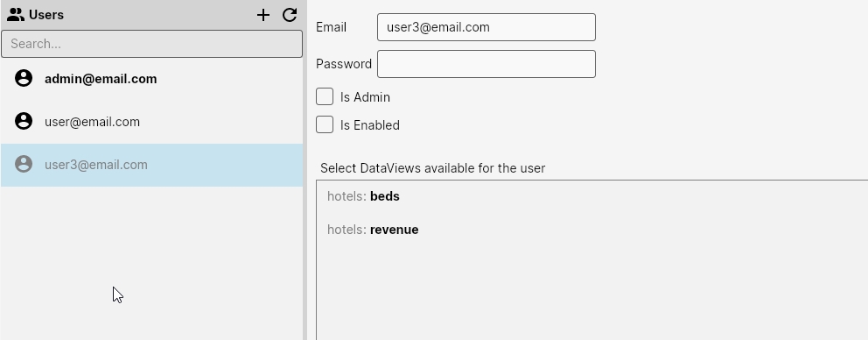Click into the Email field

pyautogui.click(x=486, y=27)
